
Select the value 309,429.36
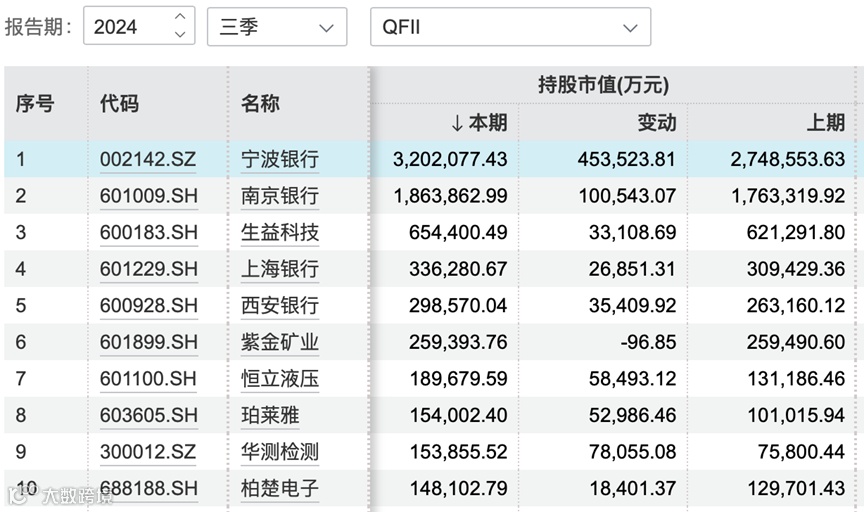(x=796, y=268)
